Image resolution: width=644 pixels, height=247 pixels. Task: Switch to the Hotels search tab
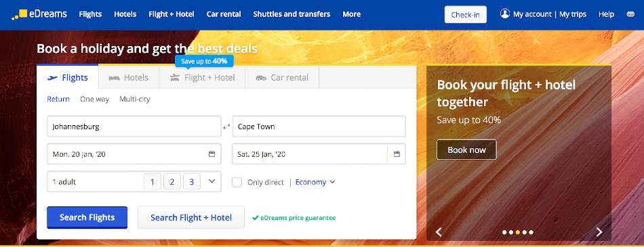(x=129, y=78)
